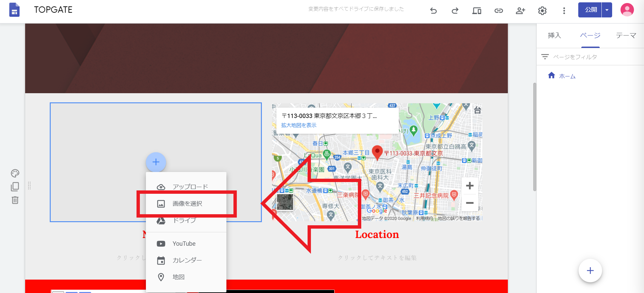The height and width of the screenshot is (293, 644).
Task: Click the Google logo on the map
Action: coord(377,211)
